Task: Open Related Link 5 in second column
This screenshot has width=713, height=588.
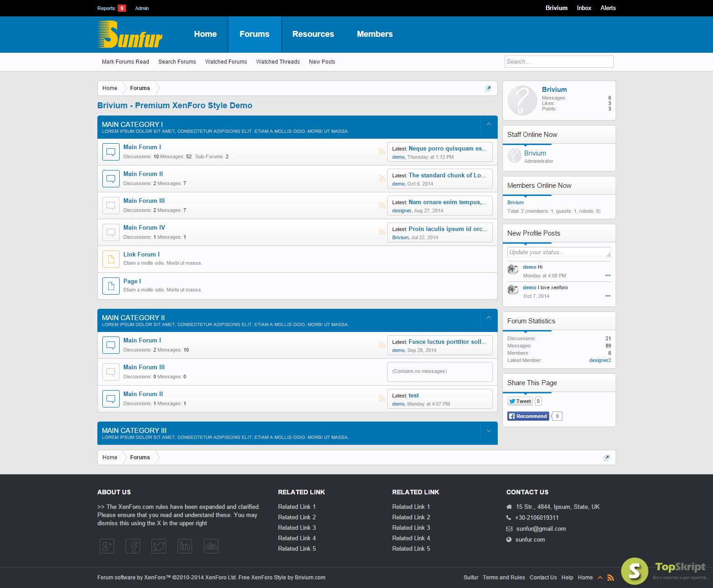Action: click(x=411, y=548)
